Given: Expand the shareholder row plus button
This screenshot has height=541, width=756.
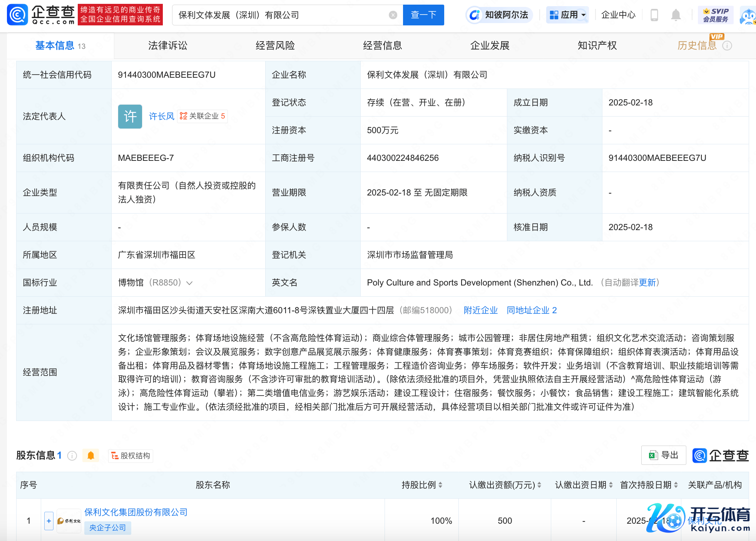Looking at the screenshot, I should pyautogui.click(x=49, y=521).
